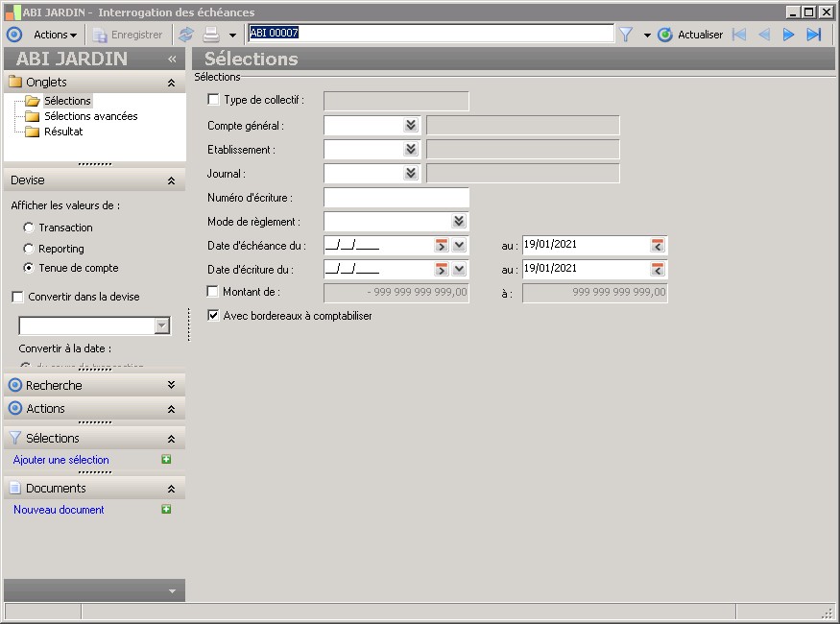Viewport: 840px width, 624px height.
Task: Click the Sélections section funnel icon
Action: (15, 438)
